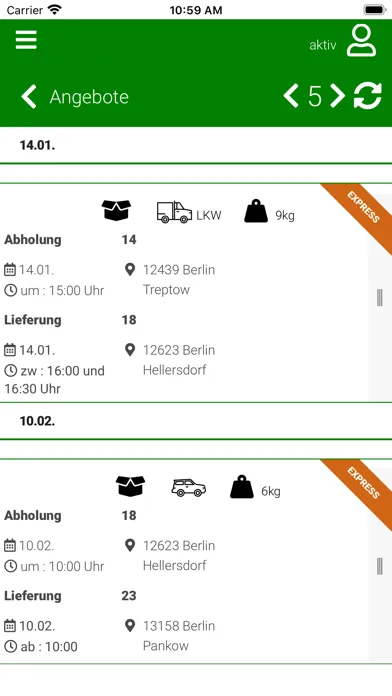This screenshot has width=392, height=696.
Task: Click the 9kg weight icon
Action: click(x=256, y=211)
